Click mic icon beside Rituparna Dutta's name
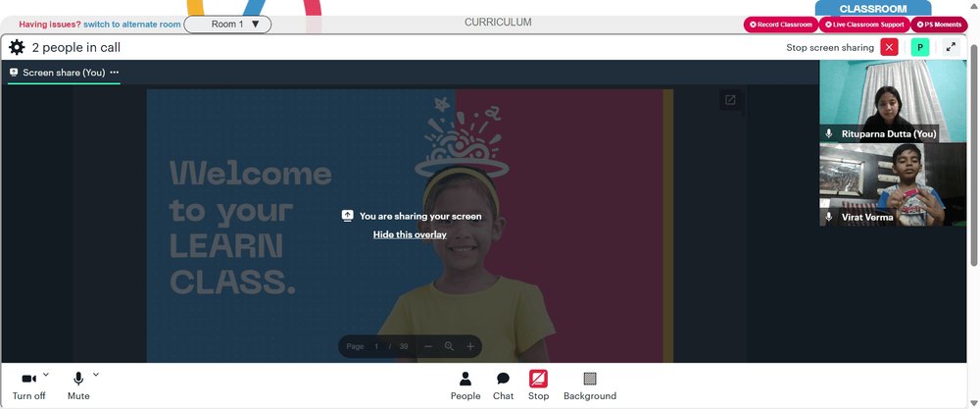Screen dimensions: 980x409 click(829, 133)
